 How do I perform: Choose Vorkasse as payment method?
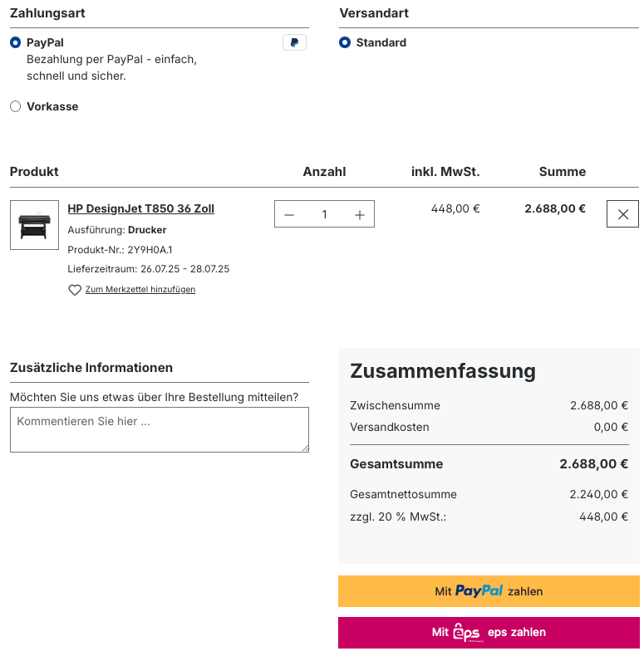15,106
